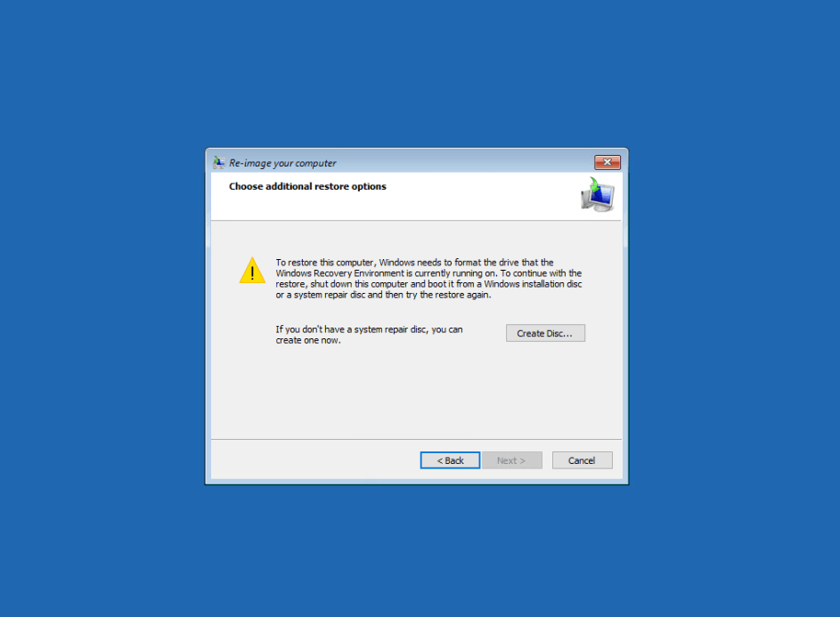
Task: Click the greyed-out Next > button
Action: click(512, 460)
